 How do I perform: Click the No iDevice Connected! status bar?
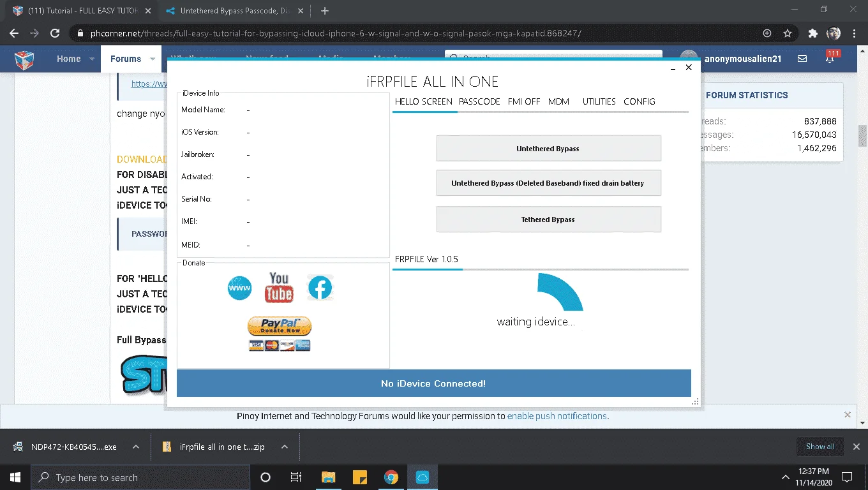pos(434,383)
